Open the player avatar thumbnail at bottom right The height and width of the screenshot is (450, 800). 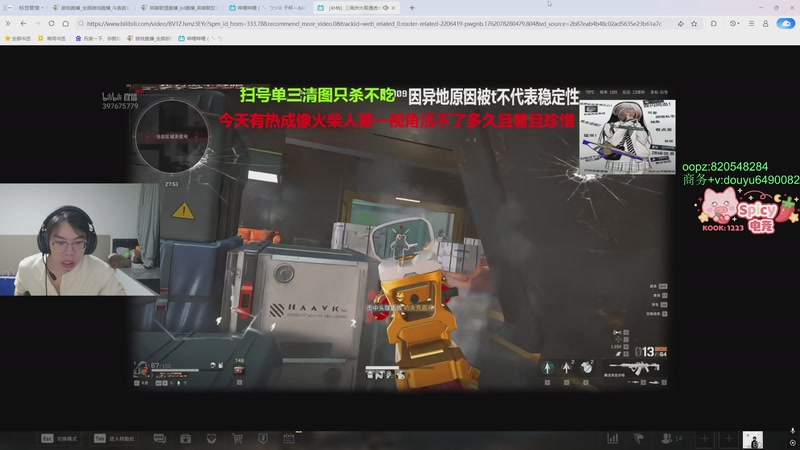(x=753, y=440)
